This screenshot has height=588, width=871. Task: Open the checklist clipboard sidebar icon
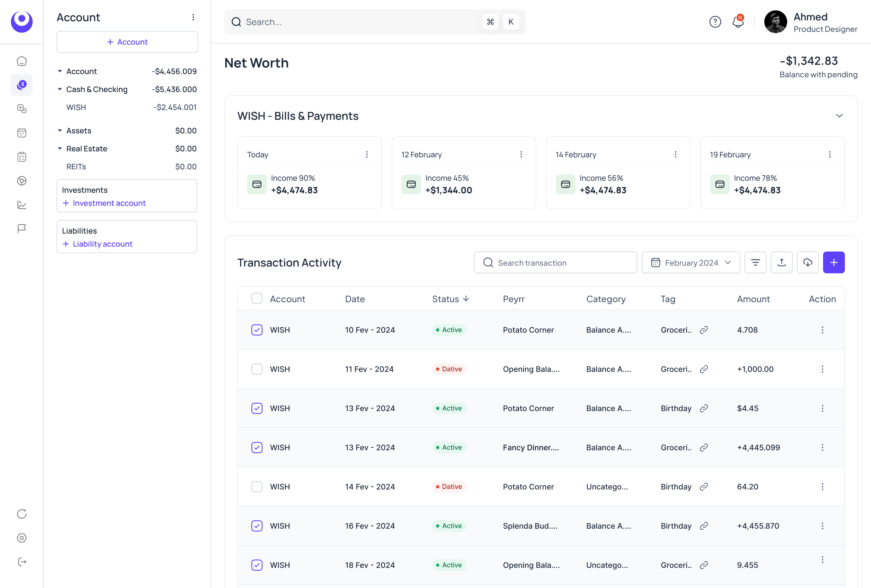click(22, 157)
